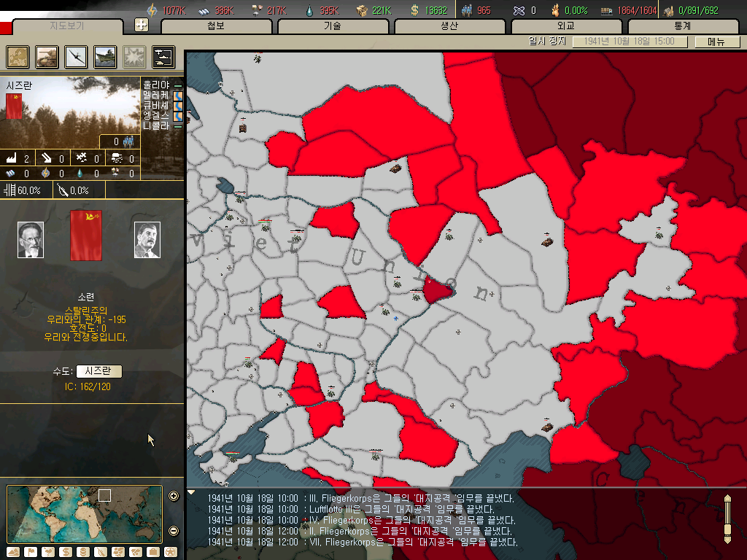Click the Kalinin head of state portrait
Screen dimensions: 747x560
pos(31,240)
